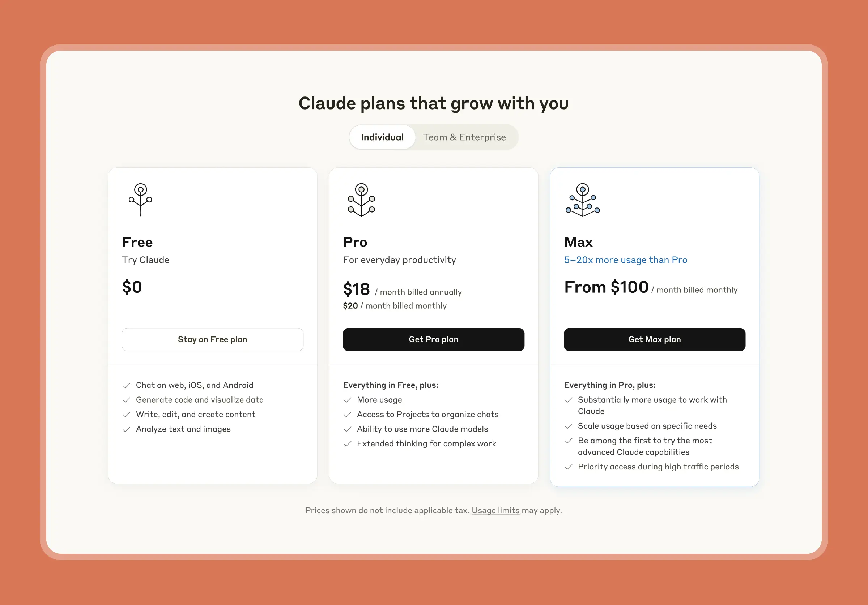Screen dimensions: 868x605
Task: Click the checkmark beside Priority access feature
Action: 569,467
